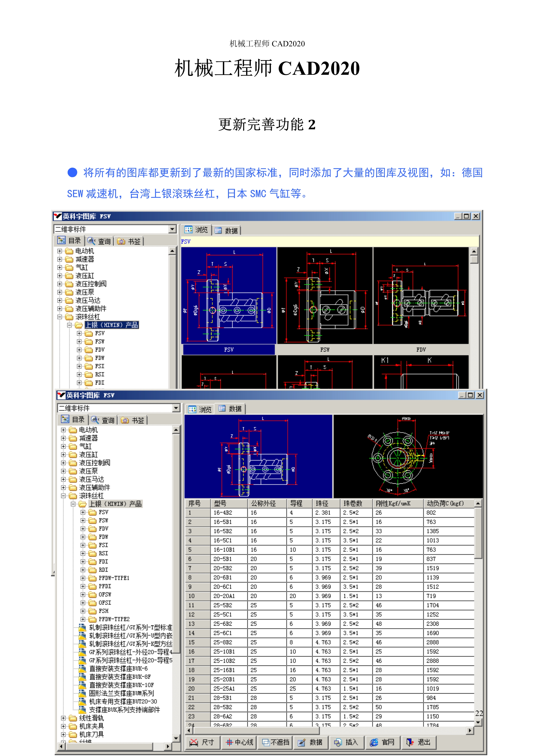The width and height of the screenshot is (534, 756).
Task: Open the 查询 search panel in lower window
Action: [103, 420]
